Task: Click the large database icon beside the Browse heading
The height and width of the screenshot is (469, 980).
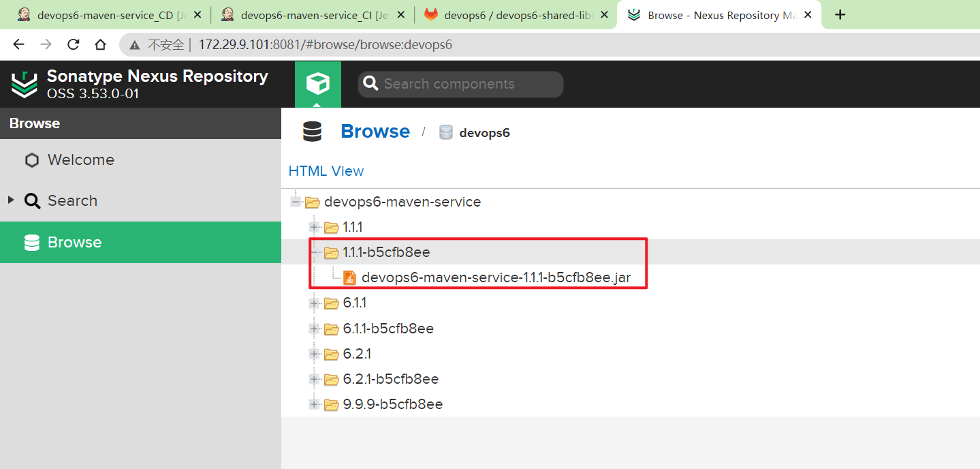Action: pos(313,132)
